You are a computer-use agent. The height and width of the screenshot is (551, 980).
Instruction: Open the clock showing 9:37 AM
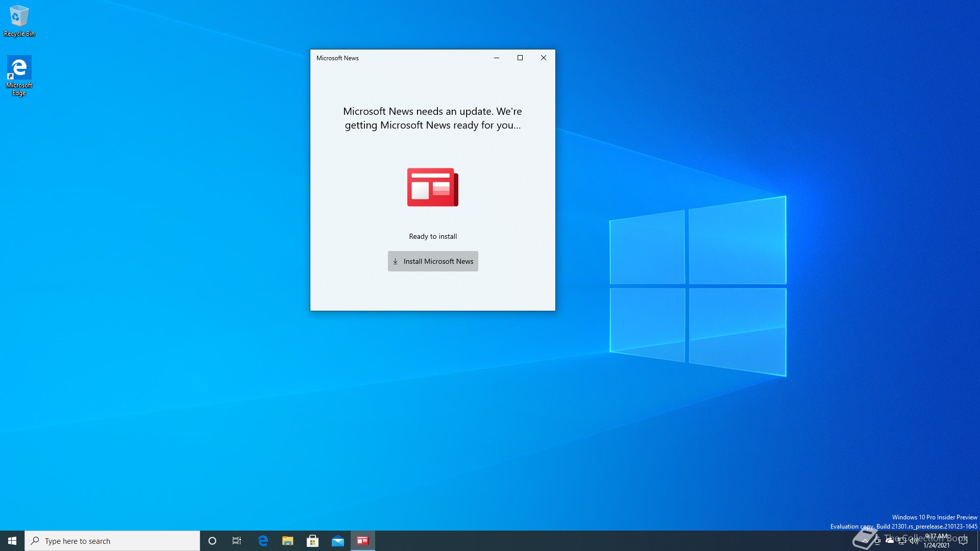(937, 541)
